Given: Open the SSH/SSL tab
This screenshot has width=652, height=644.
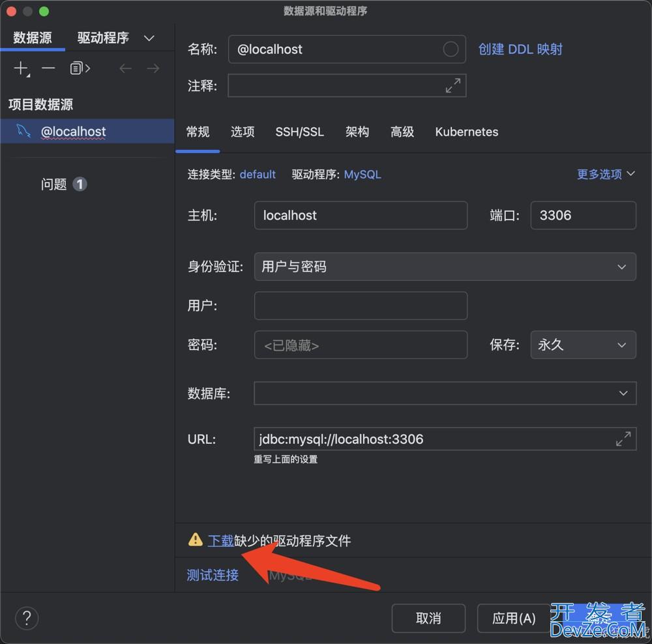Looking at the screenshot, I should coord(299,132).
